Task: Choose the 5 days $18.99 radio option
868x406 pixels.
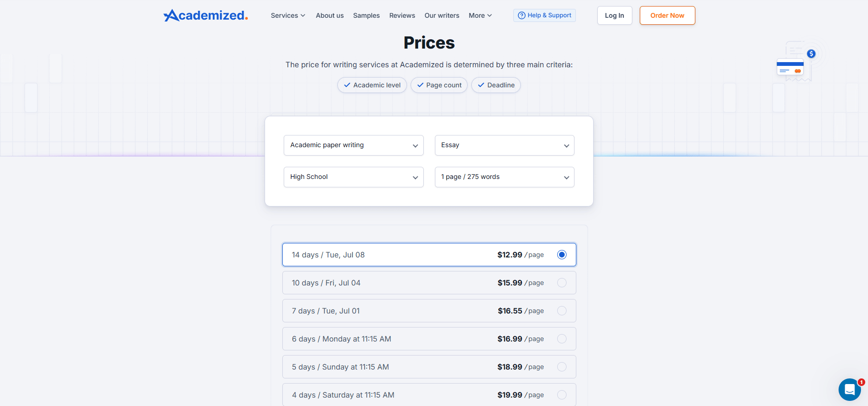Action: (562, 367)
